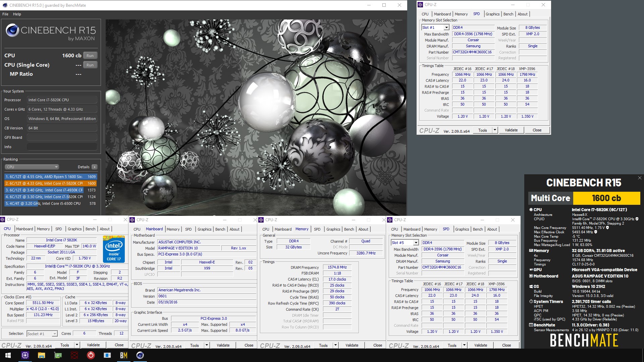
Task: Expand Tools arrow in CPU tab window
Action: [x=76, y=345]
